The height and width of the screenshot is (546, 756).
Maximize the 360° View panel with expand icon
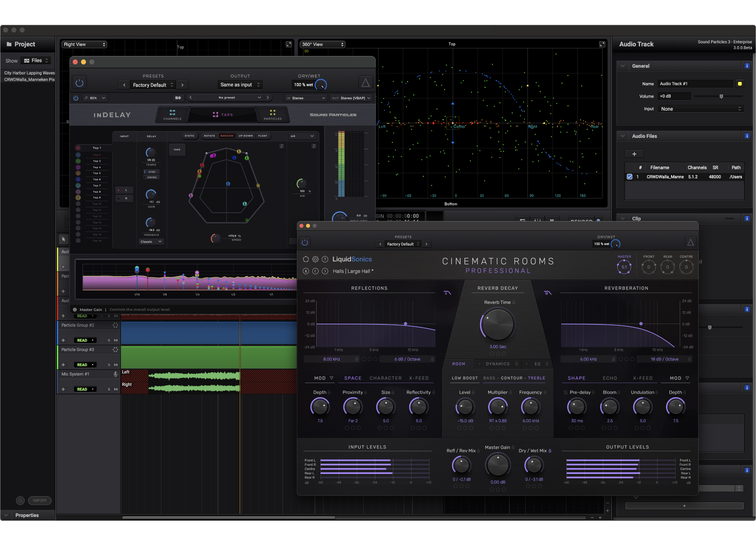tap(602, 44)
